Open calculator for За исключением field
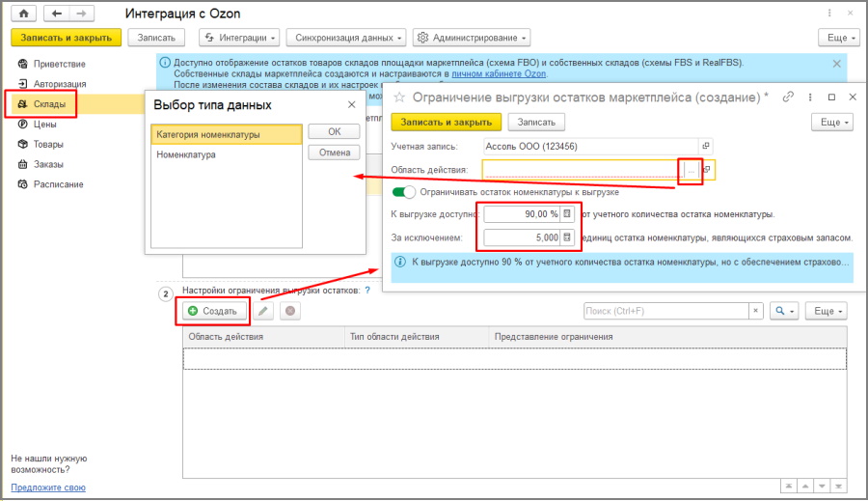The height and width of the screenshot is (501, 868). [x=567, y=237]
